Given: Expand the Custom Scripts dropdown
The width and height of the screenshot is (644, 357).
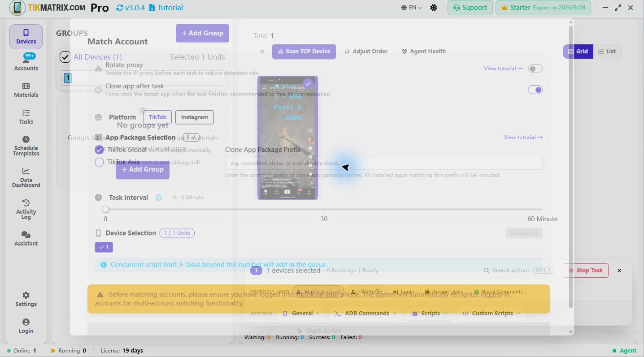Looking at the screenshot, I should point(491,314).
